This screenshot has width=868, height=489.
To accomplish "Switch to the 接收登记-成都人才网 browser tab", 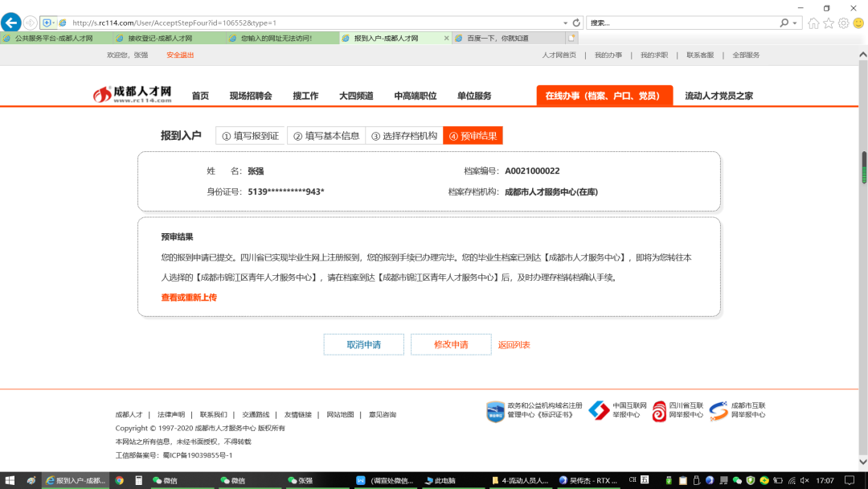I will click(x=160, y=38).
